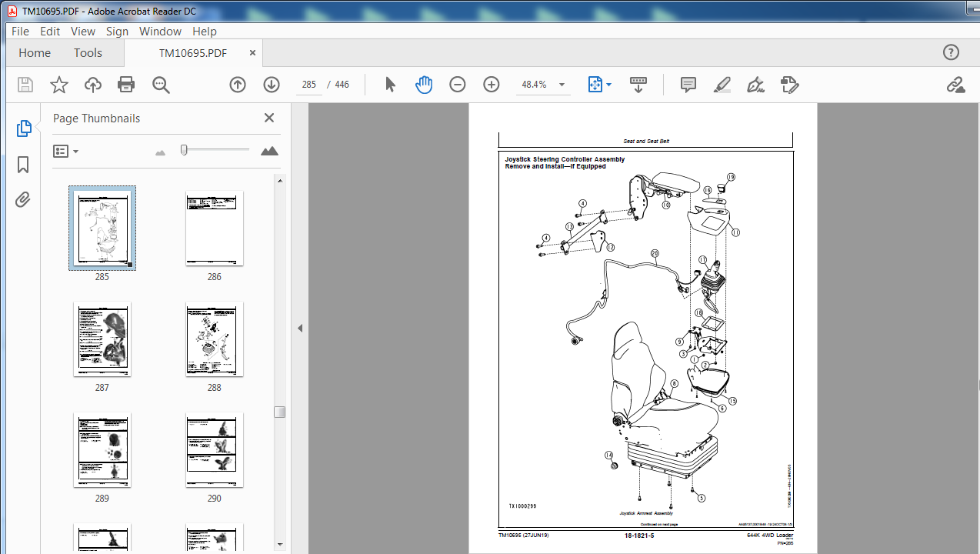Save the file with the floppy disk icon
Viewport: 980px width, 554px height.
[25, 85]
